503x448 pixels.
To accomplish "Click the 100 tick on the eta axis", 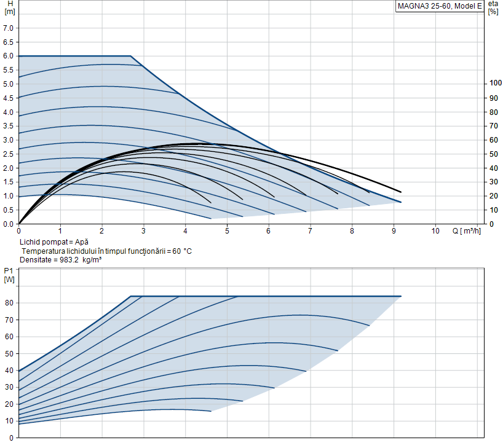I will 495,84.
